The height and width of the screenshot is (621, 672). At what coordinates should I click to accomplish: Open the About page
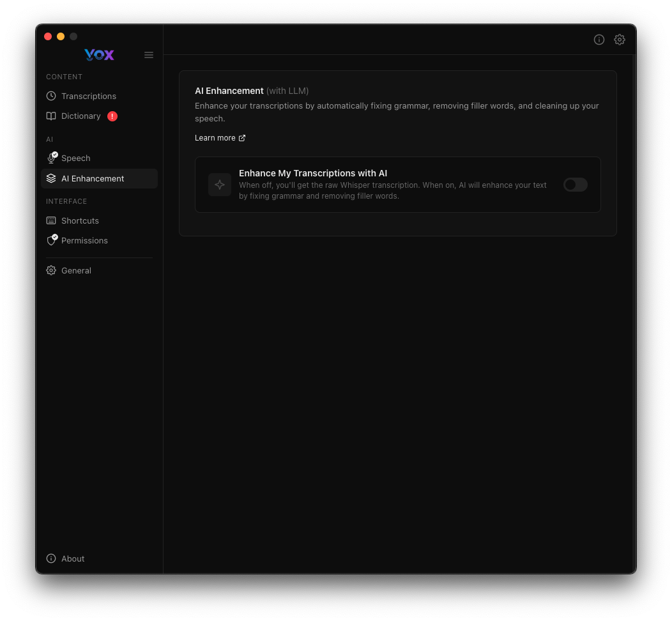click(72, 558)
